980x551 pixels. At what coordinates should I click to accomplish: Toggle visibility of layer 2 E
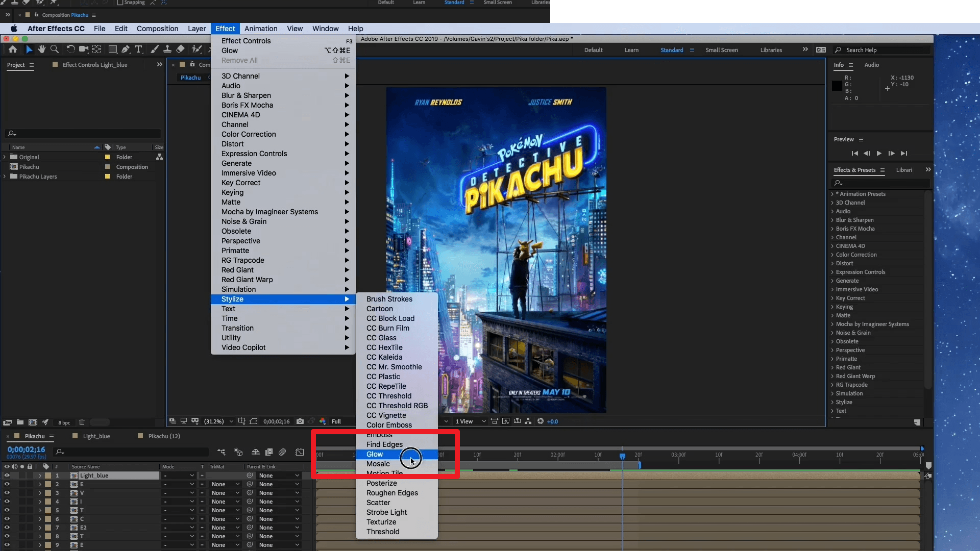(x=7, y=484)
